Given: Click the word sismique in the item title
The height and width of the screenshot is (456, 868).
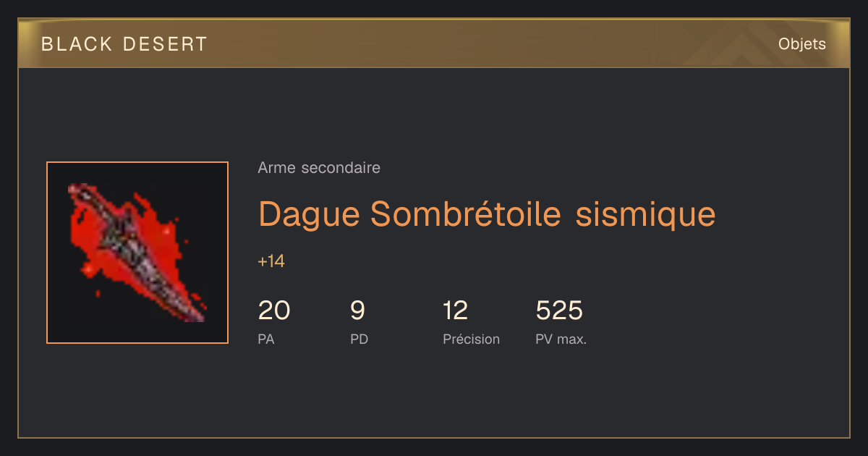Looking at the screenshot, I should (646, 215).
